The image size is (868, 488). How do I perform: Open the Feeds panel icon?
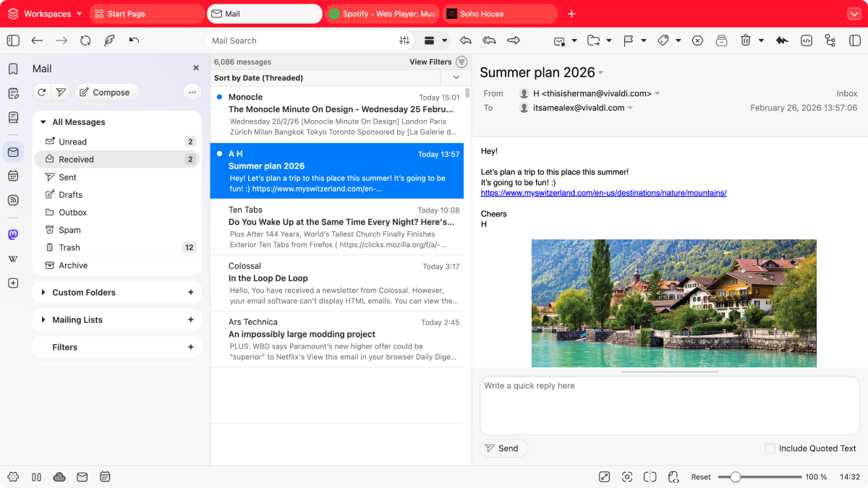(13, 200)
